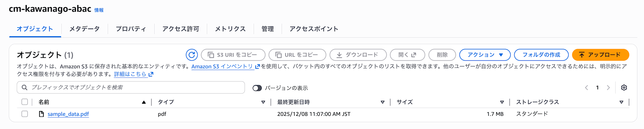
Task: Click the table preferences gear icon
Action: pyautogui.click(x=624, y=88)
